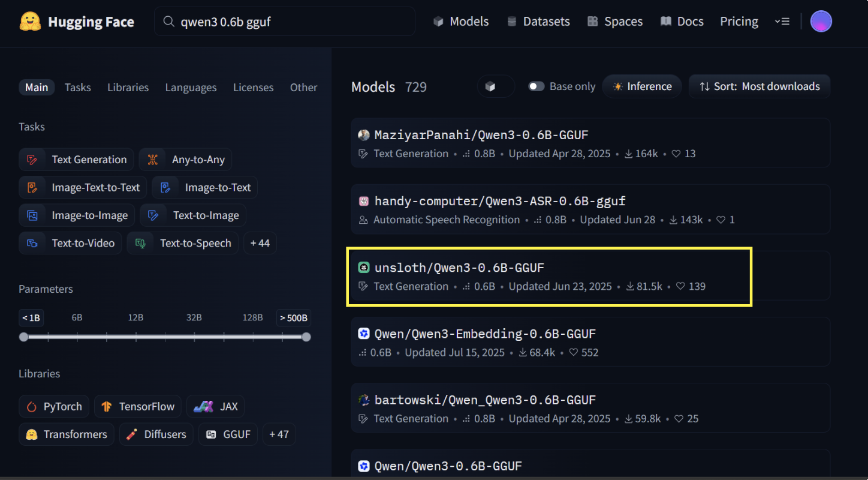Viewport: 868px width, 480px height.
Task: Switch to the Languages filter tab
Action: point(191,87)
